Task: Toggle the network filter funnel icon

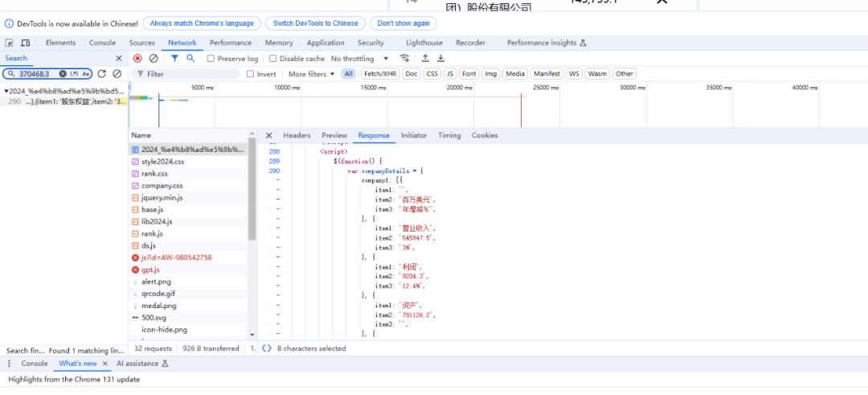Action: [x=175, y=58]
